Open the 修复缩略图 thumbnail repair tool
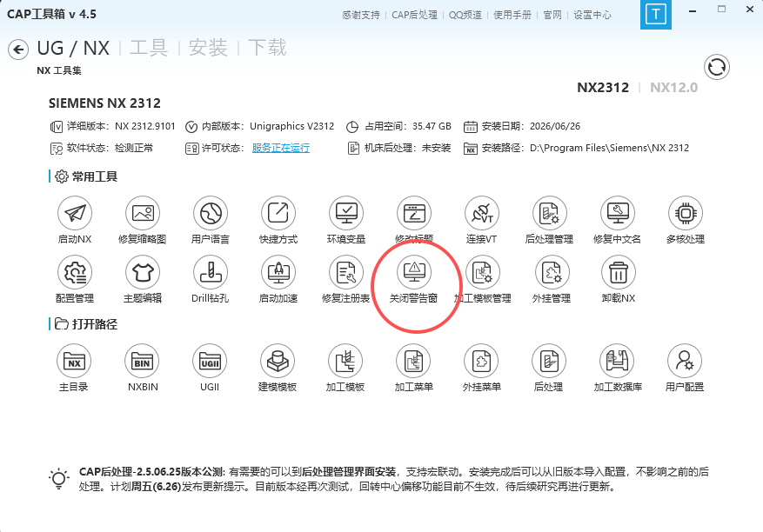The image size is (763, 532). 143,213
